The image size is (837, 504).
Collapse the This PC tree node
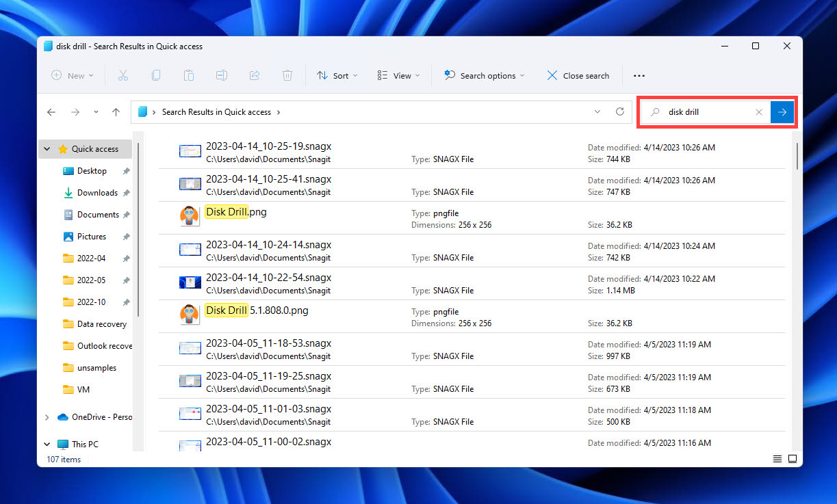tap(47, 445)
